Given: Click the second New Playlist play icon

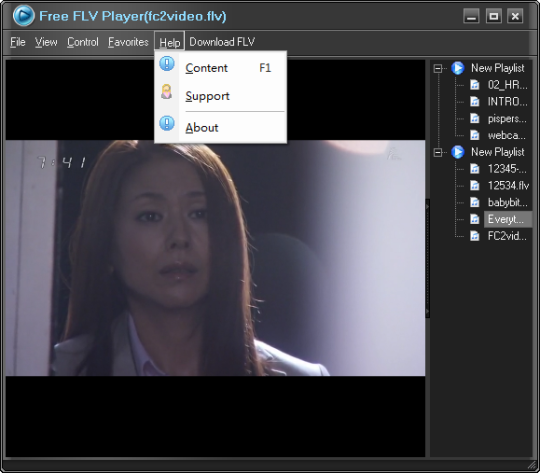Looking at the screenshot, I should tap(458, 152).
